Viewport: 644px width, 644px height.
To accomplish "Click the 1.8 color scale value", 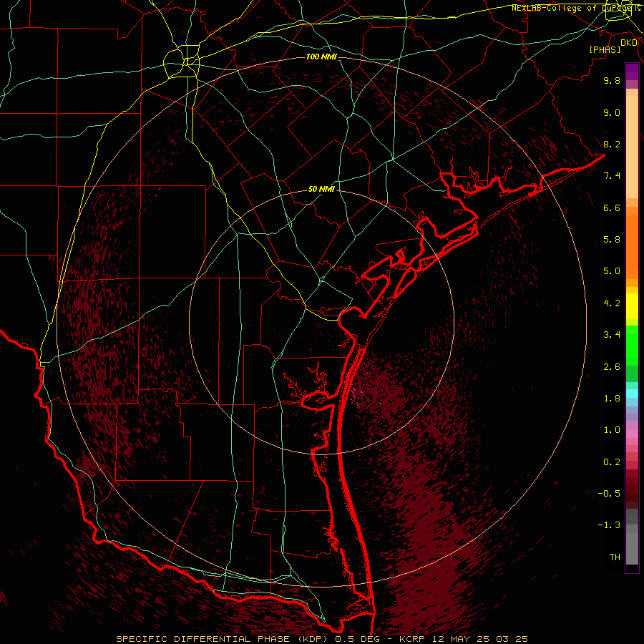I will click(612, 399).
